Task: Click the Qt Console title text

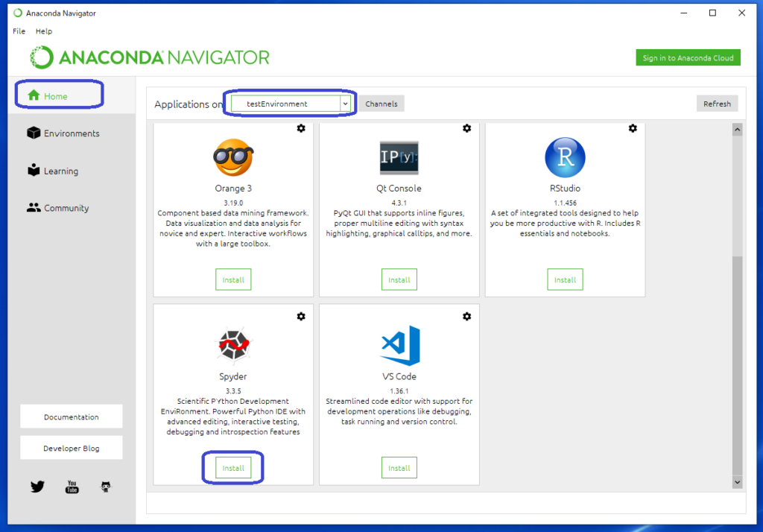Action: 399,189
